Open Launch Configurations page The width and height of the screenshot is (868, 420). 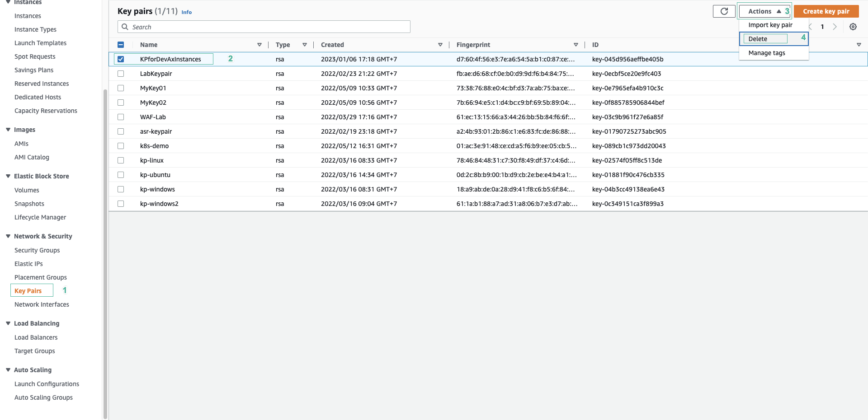click(x=47, y=384)
